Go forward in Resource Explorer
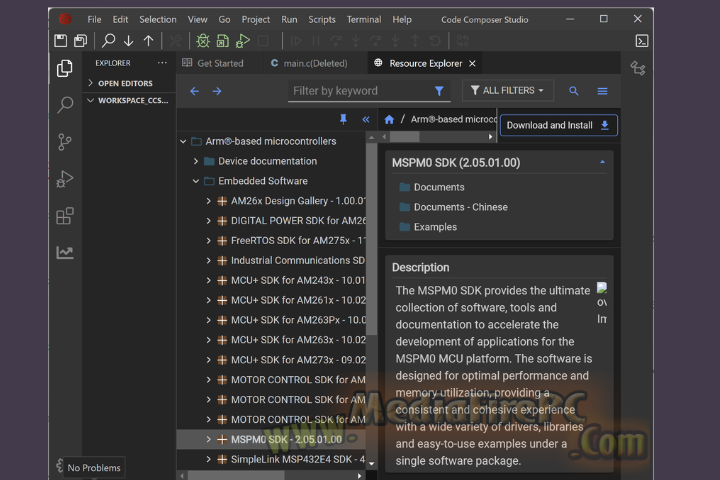Viewport: 720px width, 480px height. pyautogui.click(x=217, y=91)
